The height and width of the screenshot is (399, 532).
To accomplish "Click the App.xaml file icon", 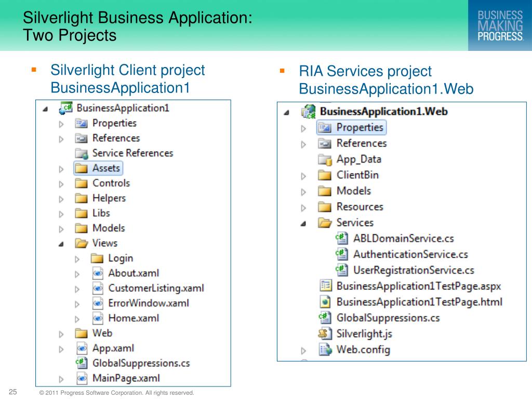I will (x=82, y=348).
